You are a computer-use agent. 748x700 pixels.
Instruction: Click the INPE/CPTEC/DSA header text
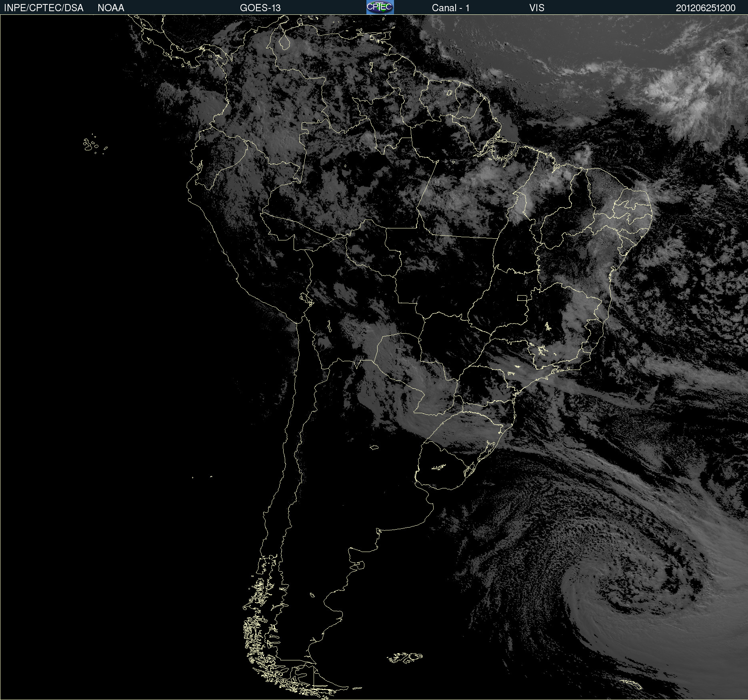click(x=44, y=8)
